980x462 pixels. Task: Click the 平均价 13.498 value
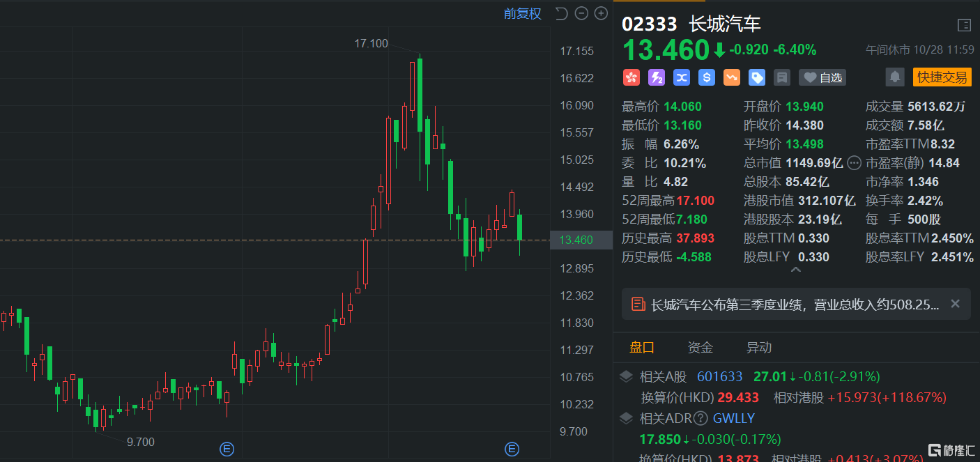[x=805, y=144]
